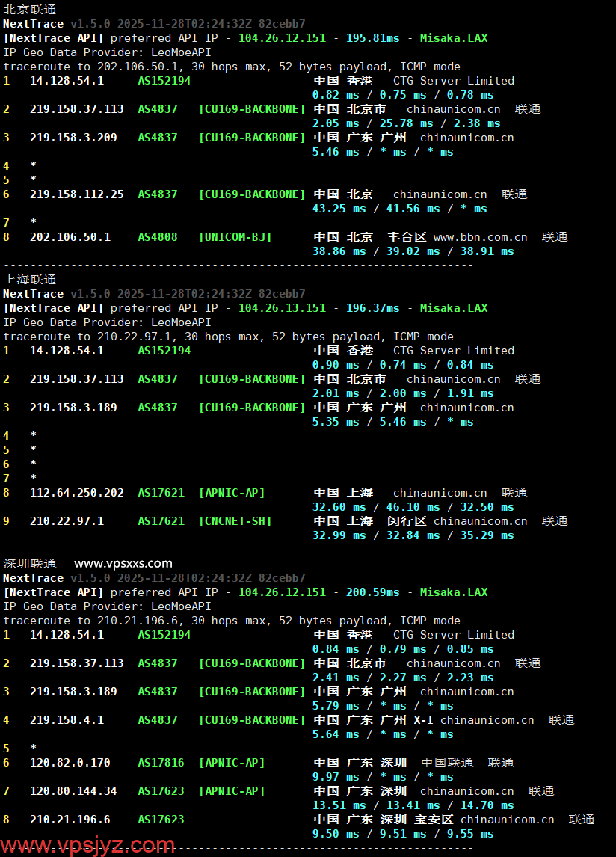616x857 pixels.
Task: Click chinaunicom.cn on Shanghai hop 8
Action: pyautogui.click(x=440, y=492)
